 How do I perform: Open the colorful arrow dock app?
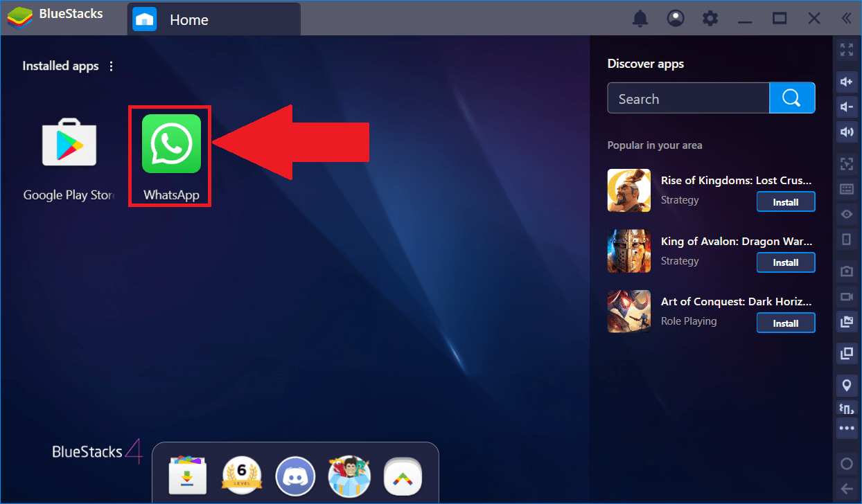(x=403, y=476)
